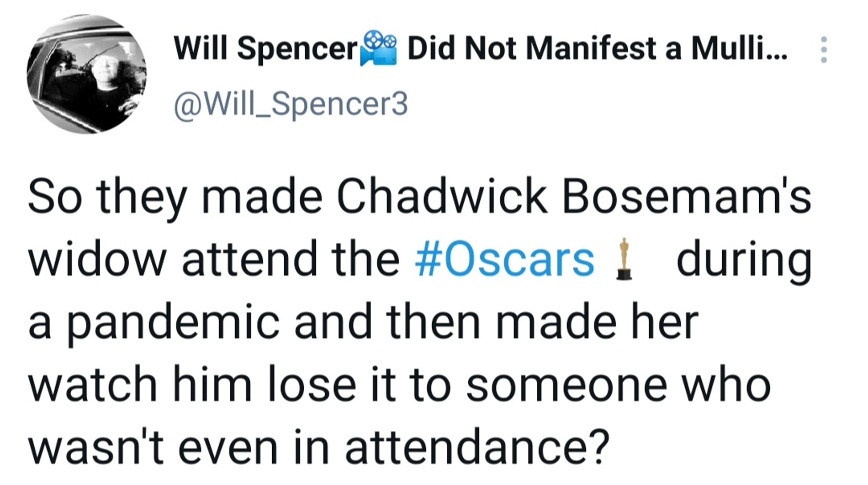Click the word "pandemic" in the tweet
Image resolution: width=868 pixels, height=485 pixels.
174,323
